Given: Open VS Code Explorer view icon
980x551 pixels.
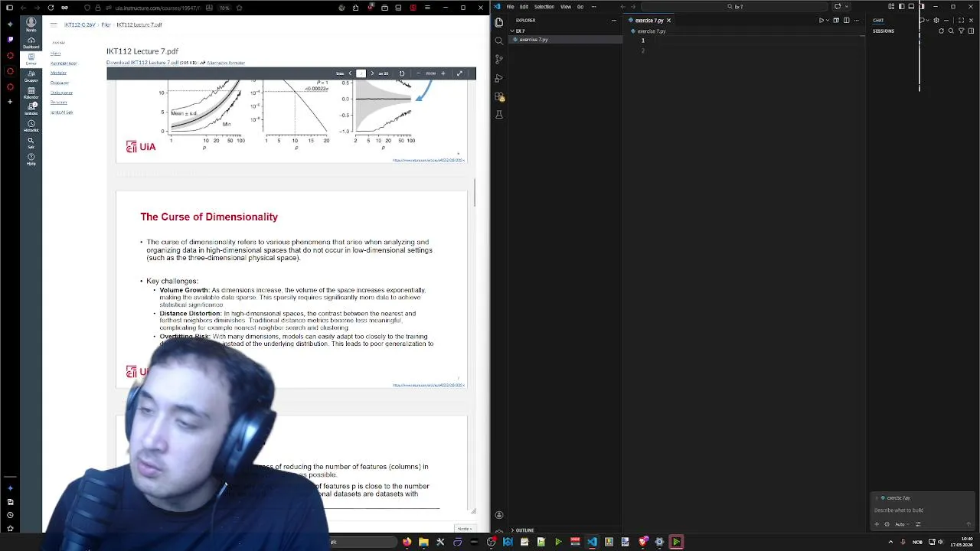Looking at the screenshot, I should 498,22.
